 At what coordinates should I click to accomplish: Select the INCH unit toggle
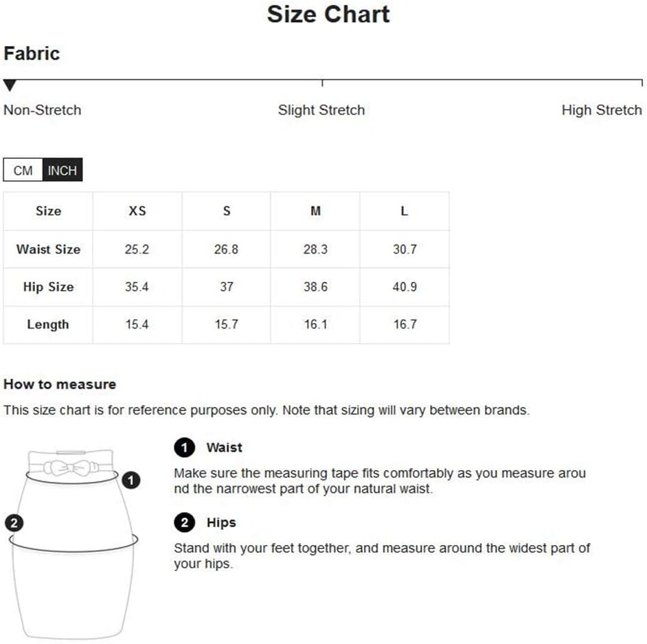coord(63,170)
